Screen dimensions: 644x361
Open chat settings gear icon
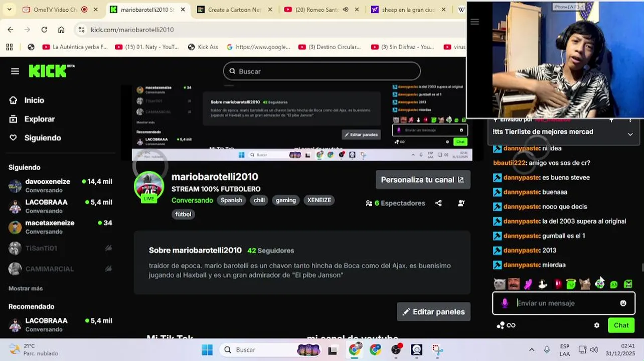pyautogui.click(x=596, y=325)
